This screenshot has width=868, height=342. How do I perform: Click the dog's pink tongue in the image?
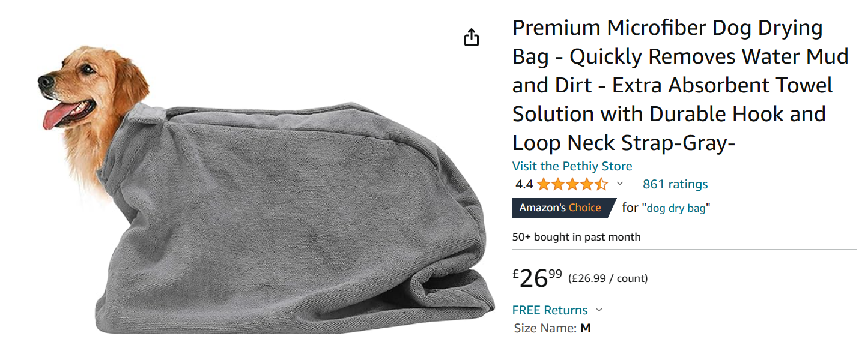(x=62, y=115)
